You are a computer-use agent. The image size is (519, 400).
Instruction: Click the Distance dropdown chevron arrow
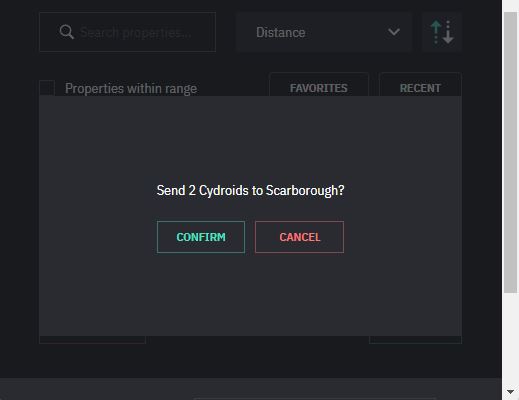point(394,32)
